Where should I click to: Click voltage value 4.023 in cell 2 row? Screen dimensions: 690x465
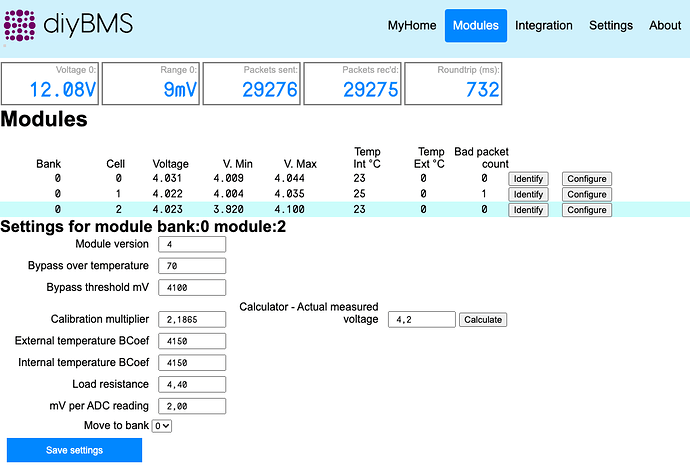pyautogui.click(x=167, y=209)
